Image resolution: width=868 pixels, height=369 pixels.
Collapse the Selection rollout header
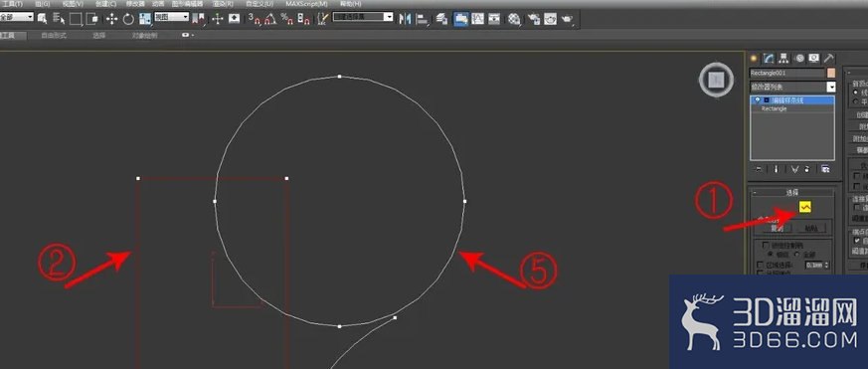pyautogui.click(x=791, y=192)
